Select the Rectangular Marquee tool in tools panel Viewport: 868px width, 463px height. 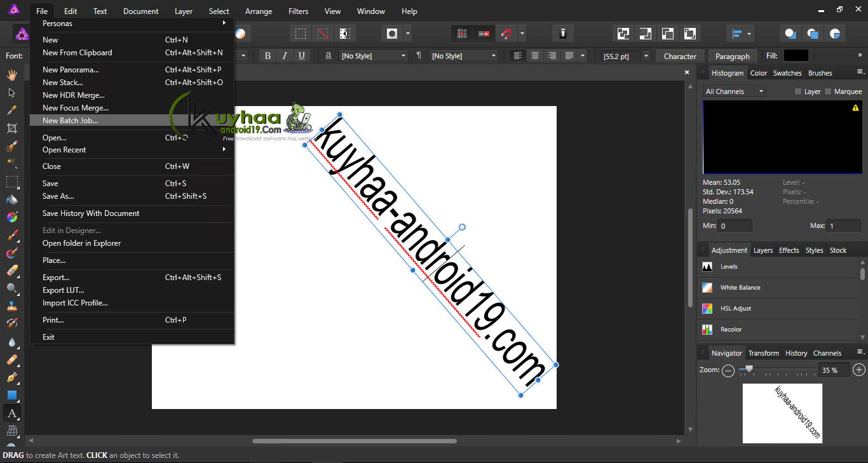click(11, 182)
